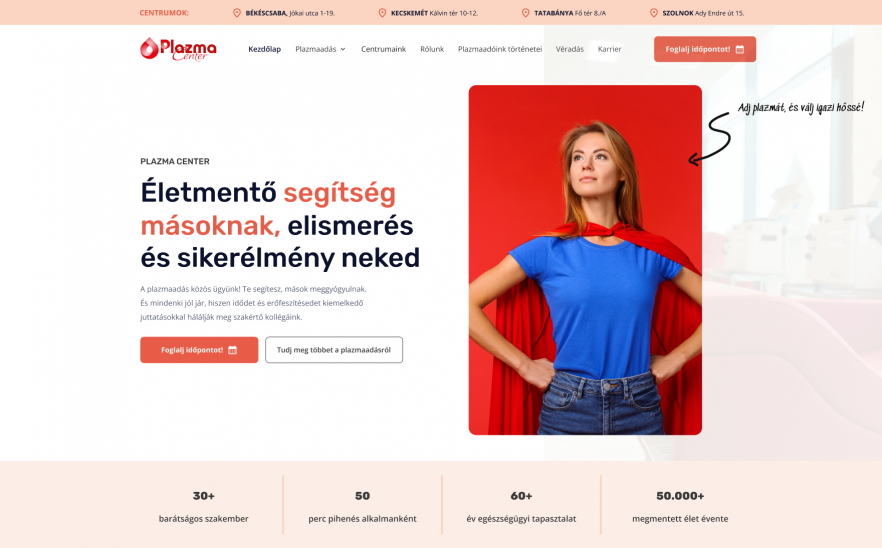The image size is (882, 548).
Task: Click the header Foglalj időpontot! button
Action: coord(705,49)
